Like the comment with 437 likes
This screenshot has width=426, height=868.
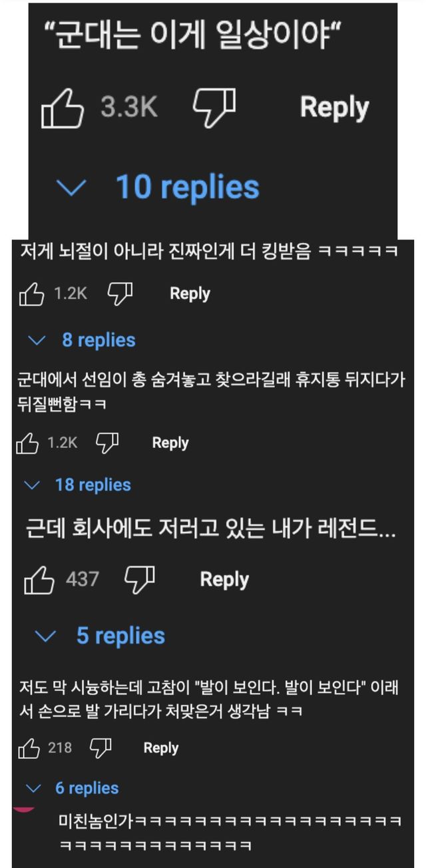point(39,580)
